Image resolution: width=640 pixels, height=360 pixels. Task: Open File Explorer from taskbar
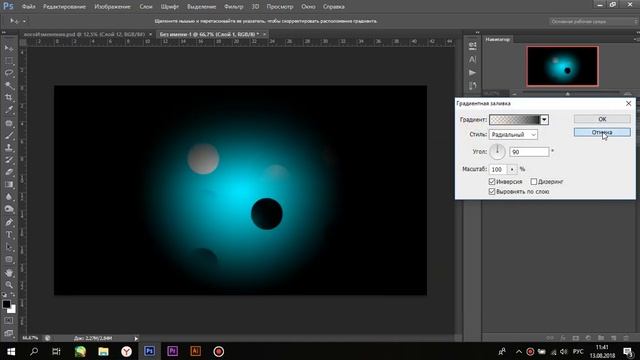(103, 351)
